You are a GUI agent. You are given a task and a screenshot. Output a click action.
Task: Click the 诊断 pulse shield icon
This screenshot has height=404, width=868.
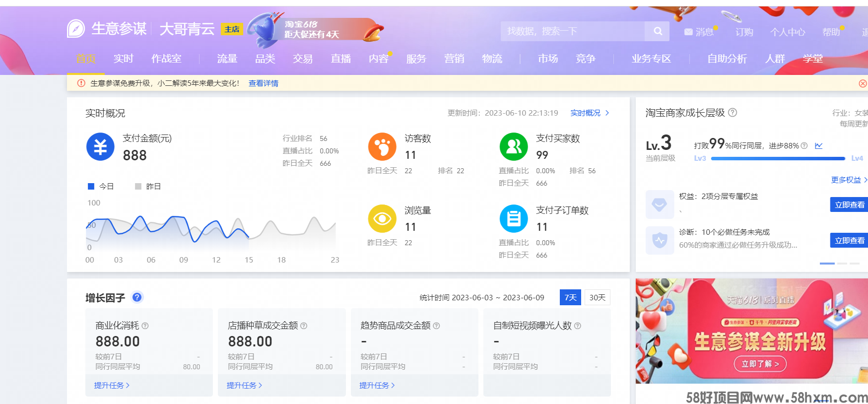[x=660, y=240]
